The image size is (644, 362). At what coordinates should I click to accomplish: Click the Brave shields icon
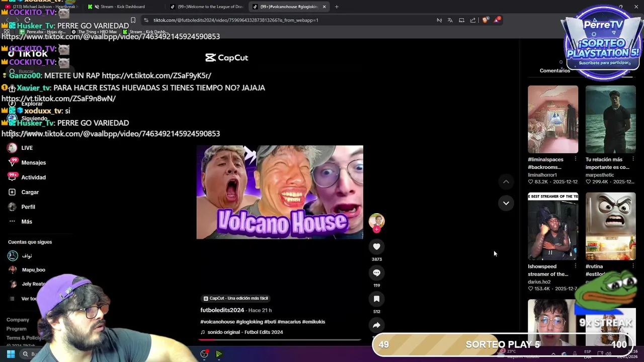(485, 20)
